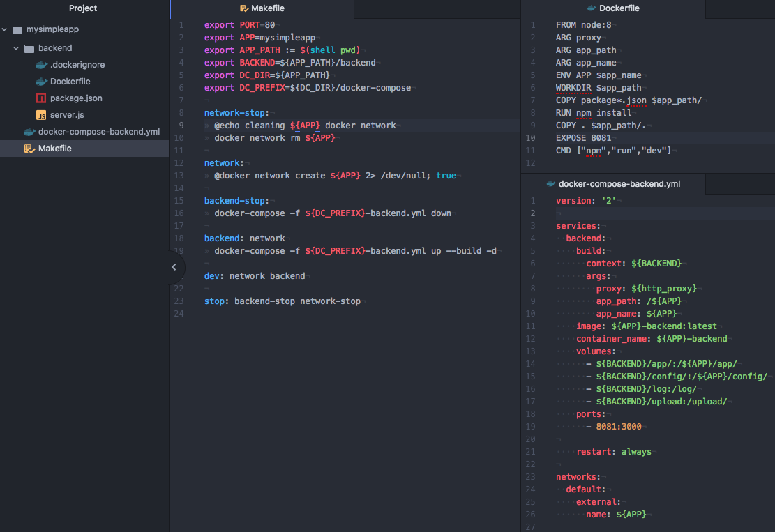Click '8081:3000' port mapping
775x532 pixels.
click(619, 427)
